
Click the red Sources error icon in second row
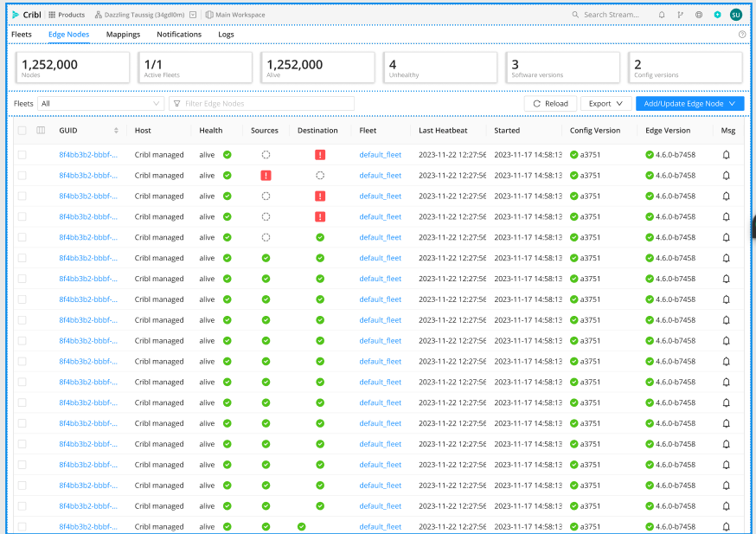pos(266,176)
